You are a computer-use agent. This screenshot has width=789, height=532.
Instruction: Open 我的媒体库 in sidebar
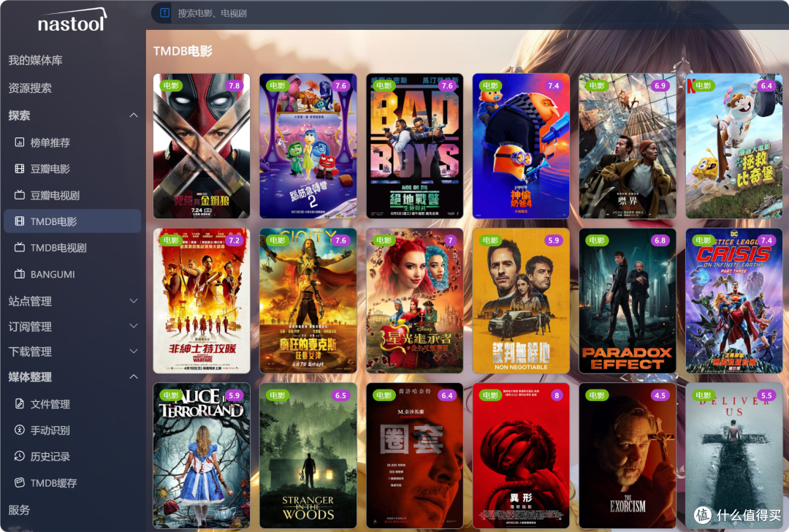tap(35, 60)
